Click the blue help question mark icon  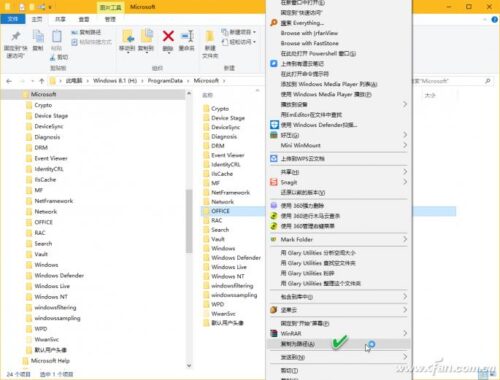pos(495,20)
